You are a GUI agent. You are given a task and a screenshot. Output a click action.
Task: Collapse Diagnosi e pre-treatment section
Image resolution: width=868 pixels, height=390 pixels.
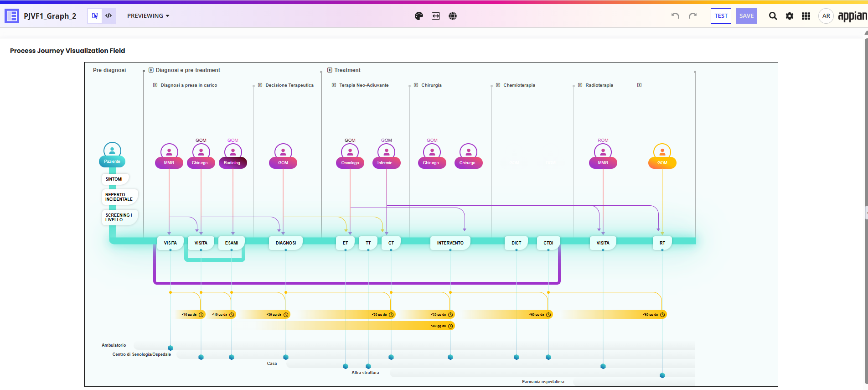151,70
